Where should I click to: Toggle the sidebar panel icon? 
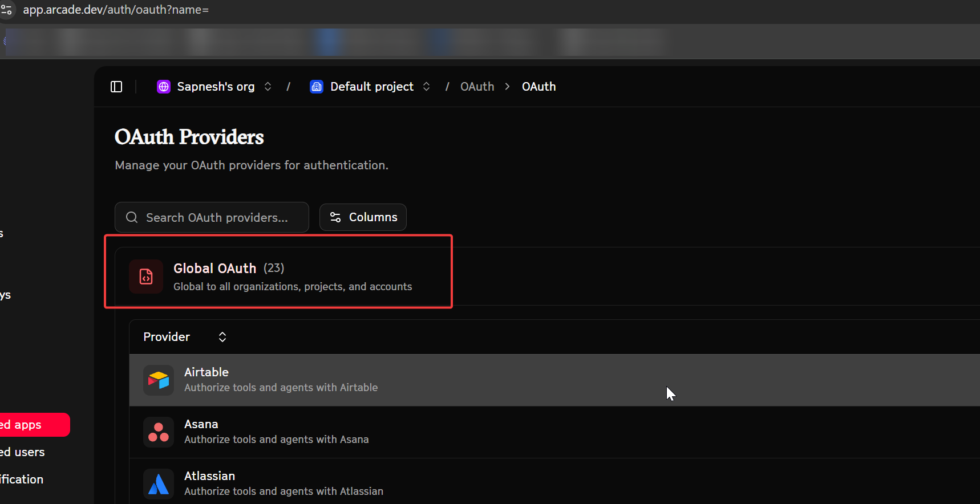[116, 87]
